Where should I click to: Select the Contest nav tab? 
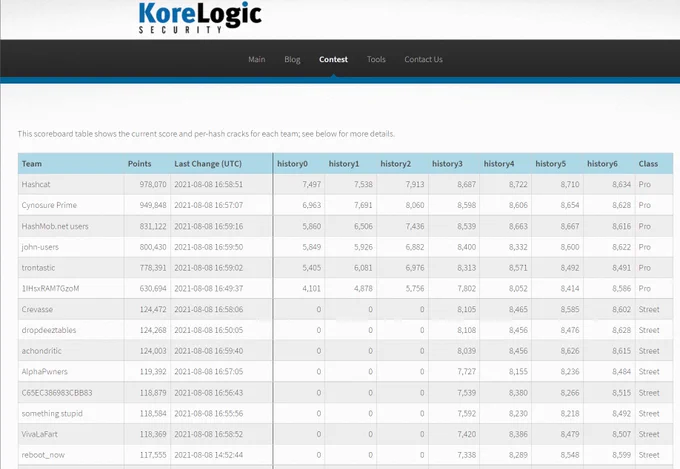pos(333,59)
